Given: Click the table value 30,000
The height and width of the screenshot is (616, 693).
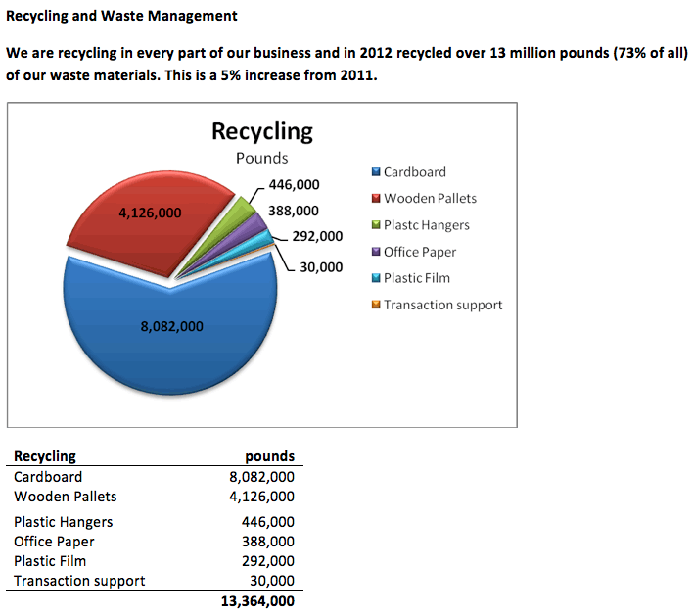Looking at the screenshot, I should [272, 581].
